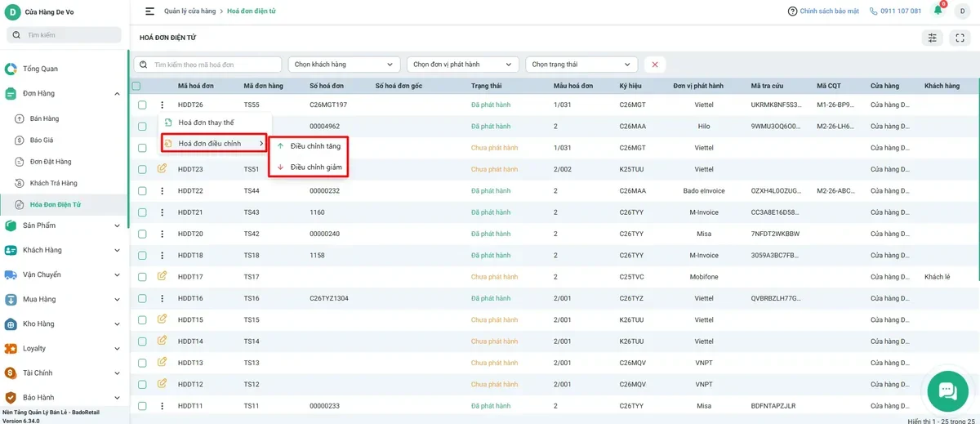The width and height of the screenshot is (980, 424).
Task: Open the Chọn khách hàng dropdown
Action: click(x=344, y=65)
